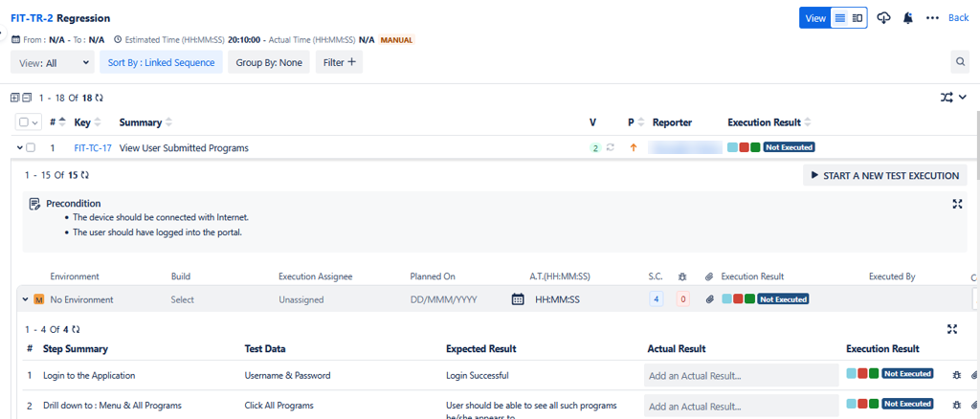Open the View: All dropdown
Viewport: 980px width, 419px height.
(53, 62)
